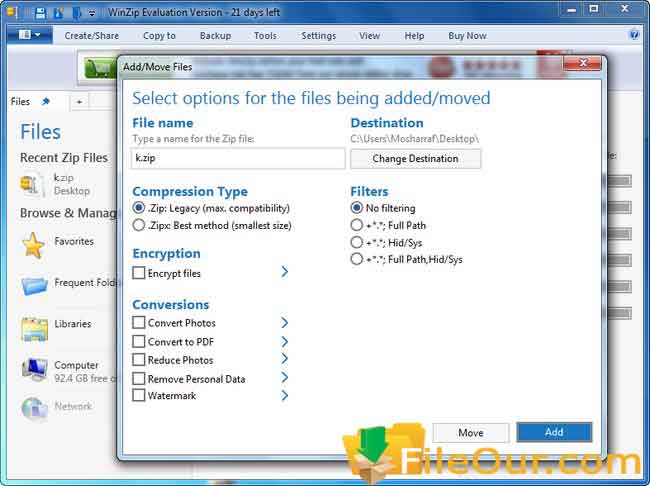Screen dimensions: 650x486
Task: Click the Frequent Folders folder icon
Action: (34, 286)
